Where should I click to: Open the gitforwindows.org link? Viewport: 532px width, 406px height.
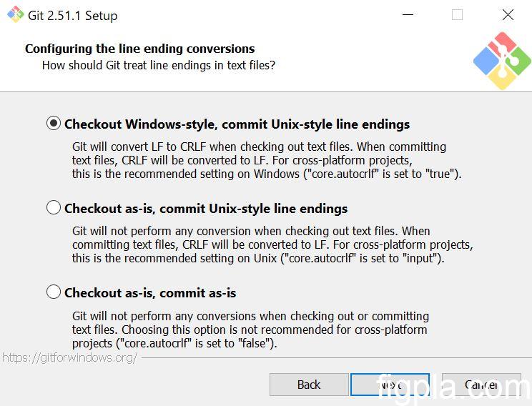coord(69,357)
